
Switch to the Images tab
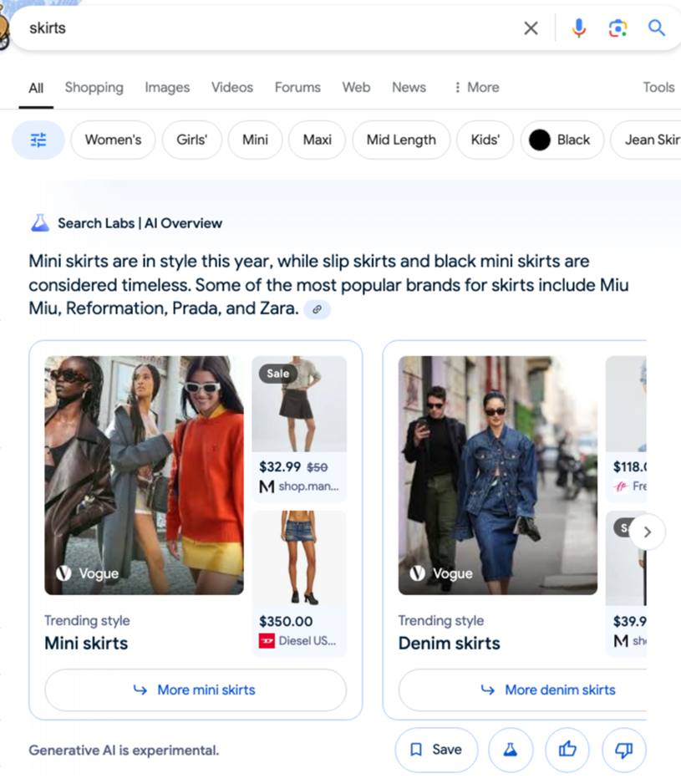tap(167, 87)
